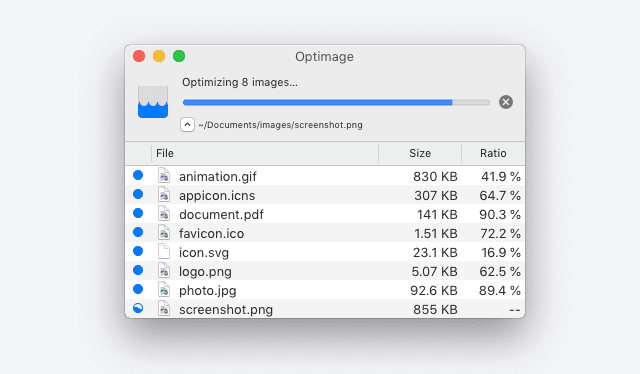Click the Optimage water-level app icon
Viewport: 640px width, 374px height.
coord(153,102)
